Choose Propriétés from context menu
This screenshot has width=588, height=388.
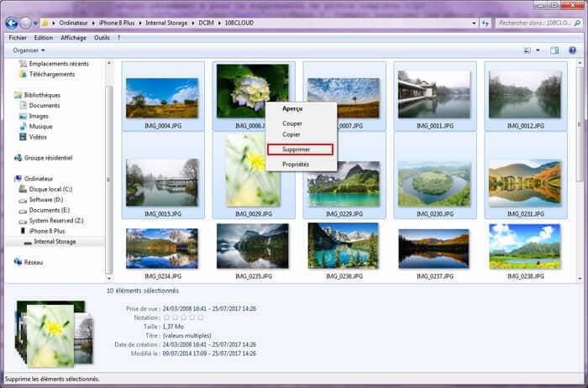tap(296, 164)
